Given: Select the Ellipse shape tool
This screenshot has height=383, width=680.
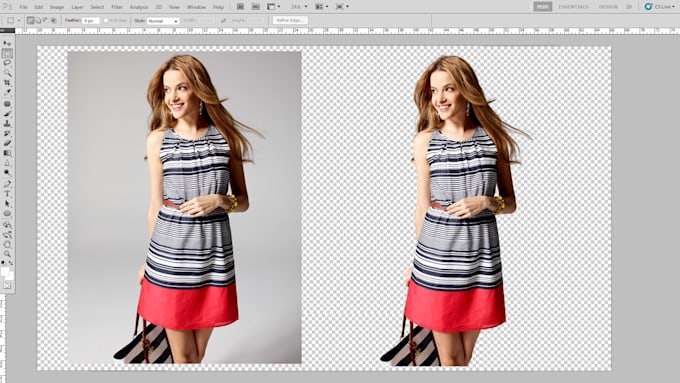Looking at the screenshot, I should pyautogui.click(x=7, y=214).
